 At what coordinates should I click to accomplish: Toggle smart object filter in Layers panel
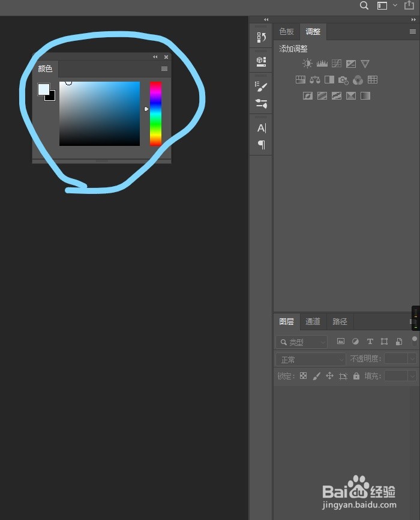pos(399,341)
